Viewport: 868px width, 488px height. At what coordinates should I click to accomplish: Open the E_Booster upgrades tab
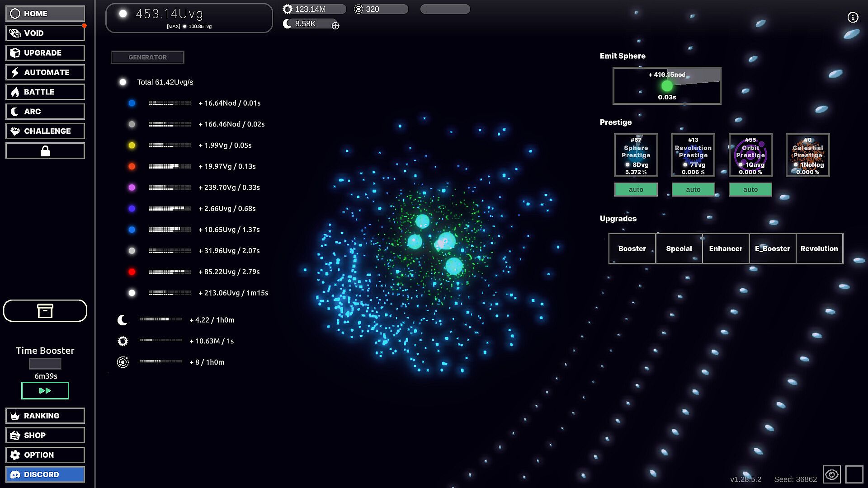coord(772,249)
